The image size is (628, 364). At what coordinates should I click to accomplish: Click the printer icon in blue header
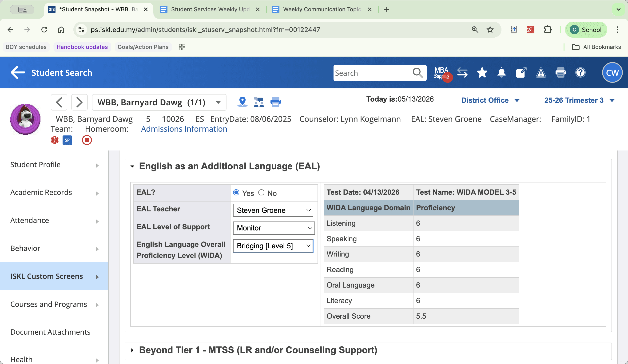(x=560, y=73)
